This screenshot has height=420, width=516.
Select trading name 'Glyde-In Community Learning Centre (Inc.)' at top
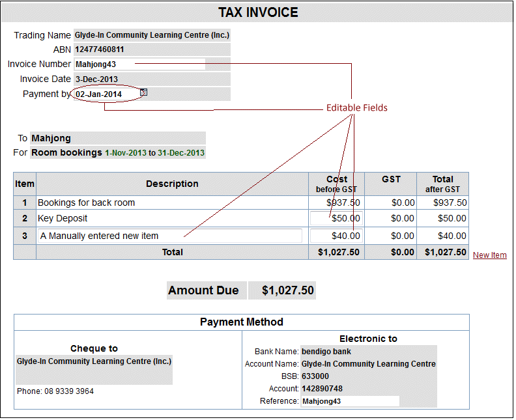152,35
